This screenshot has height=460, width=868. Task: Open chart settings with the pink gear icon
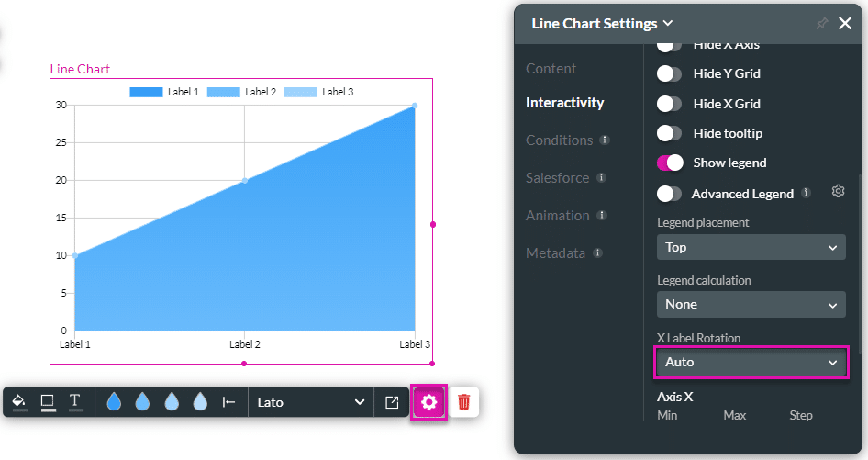point(428,402)
